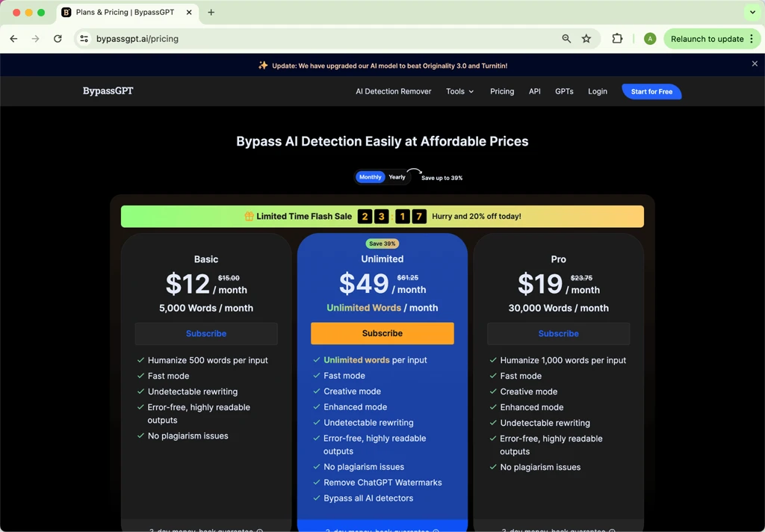Dismiss the update announcement banner
The image size is (765, 532).
[x=755, y=64]
